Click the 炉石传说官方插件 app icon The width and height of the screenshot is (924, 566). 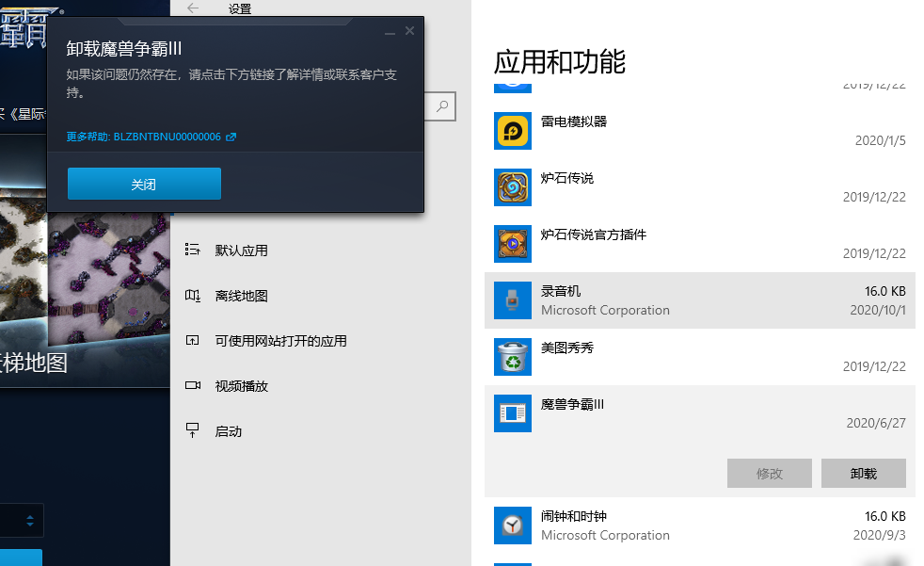[513, 244]
